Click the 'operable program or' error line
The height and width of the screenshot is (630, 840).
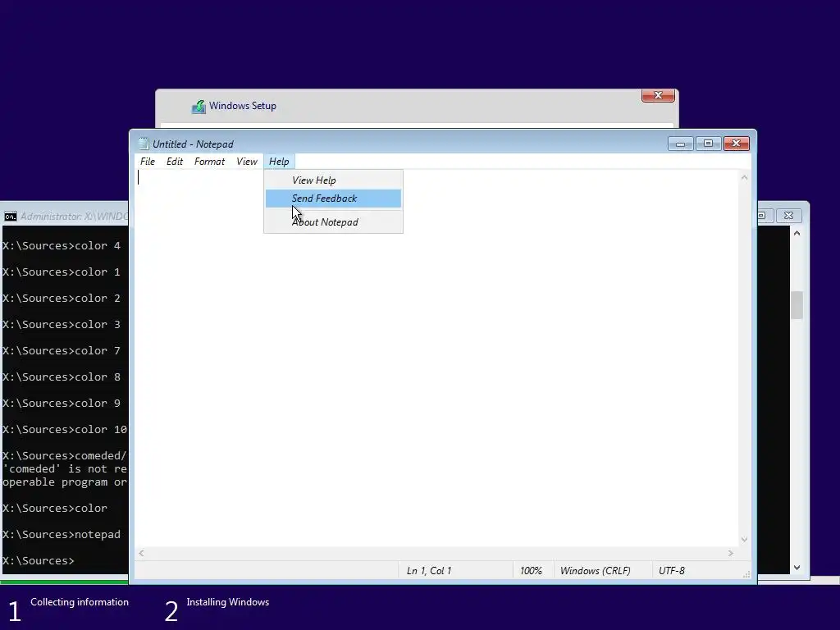[65, 482]
